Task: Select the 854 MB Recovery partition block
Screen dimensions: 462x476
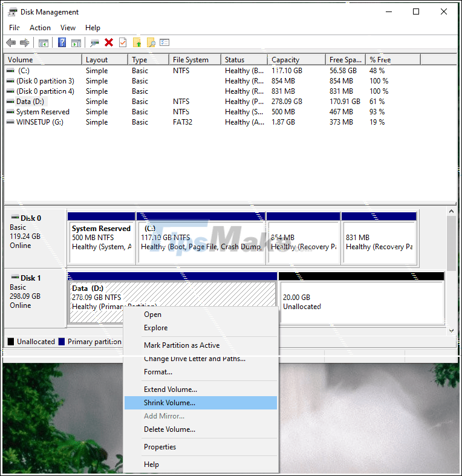Action: click(x=303, y=238)
